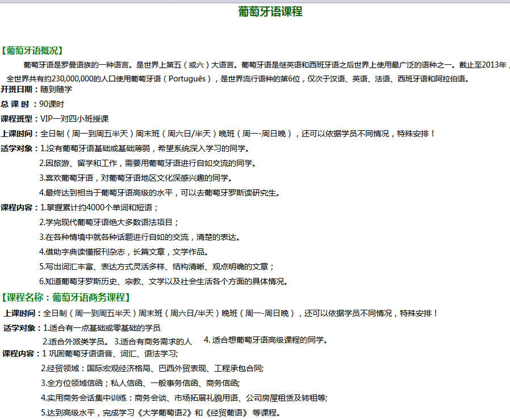Click line 4.实用商务会话集中训练
Screen dimensions: 510x420
pyautogui.click(x=184, y=398)
